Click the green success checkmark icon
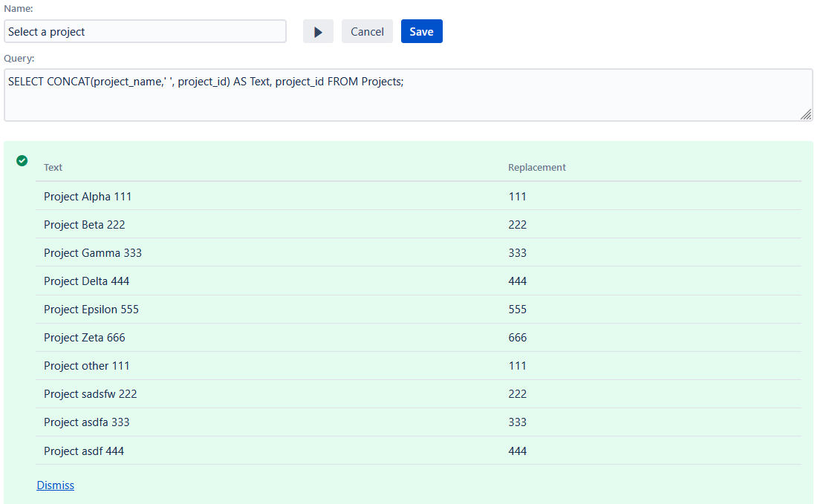Image resolution: width=829 pixels, height=504 pixels. coord(22,160)
